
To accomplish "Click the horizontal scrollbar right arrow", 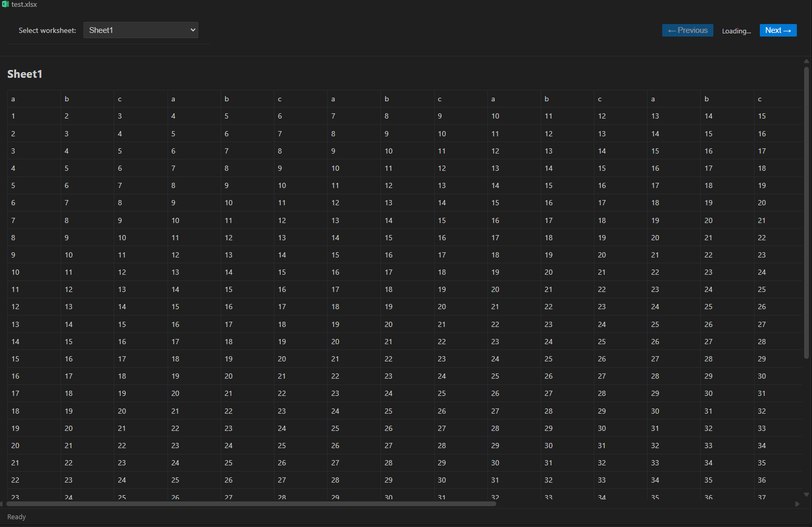I will [797, 504].
